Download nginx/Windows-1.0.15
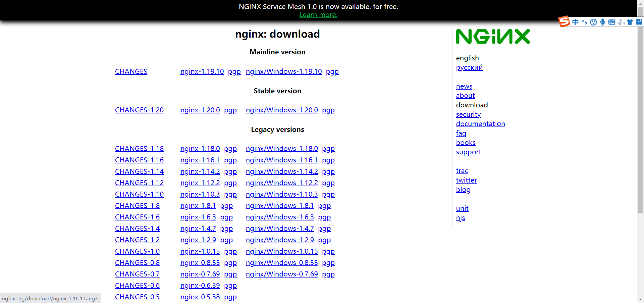This screenshot has width=644, height=303. coord(282,251)
